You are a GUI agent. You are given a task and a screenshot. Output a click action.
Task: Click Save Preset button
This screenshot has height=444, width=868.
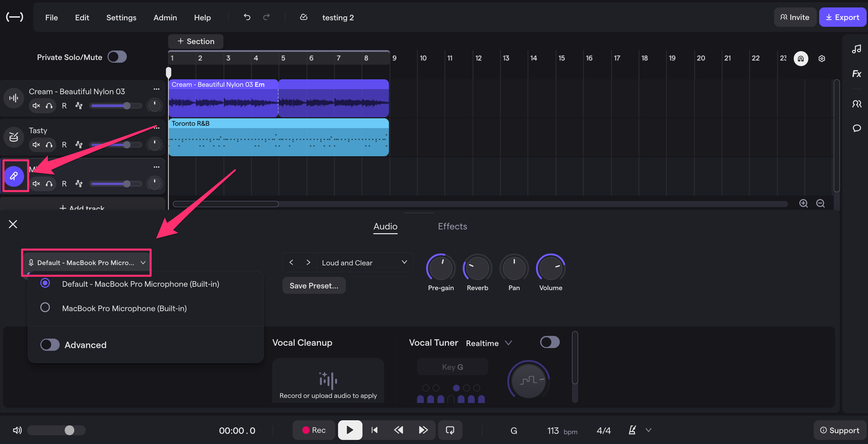(x=314, y=285)
